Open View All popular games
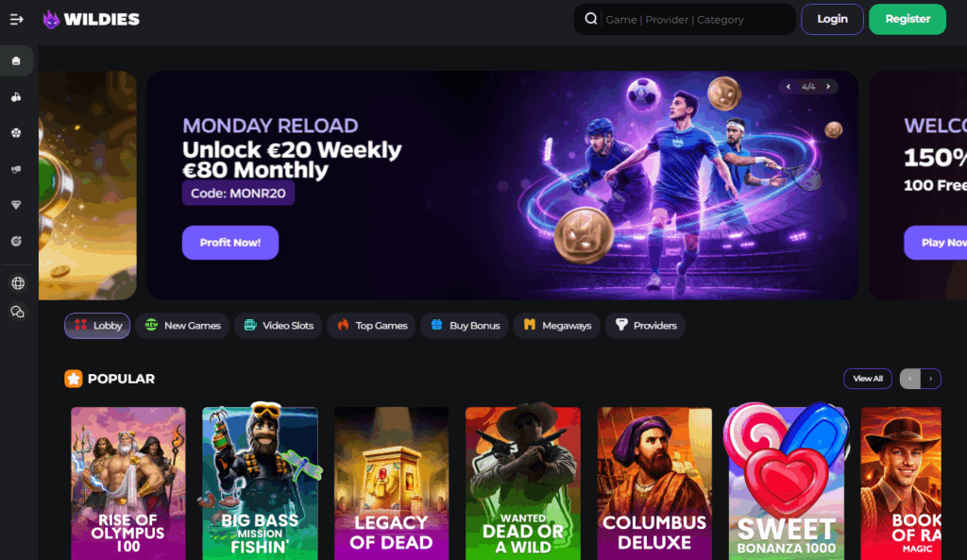This screenshot has height=560, width=967. pyautogui.click(x=868, y=379)
